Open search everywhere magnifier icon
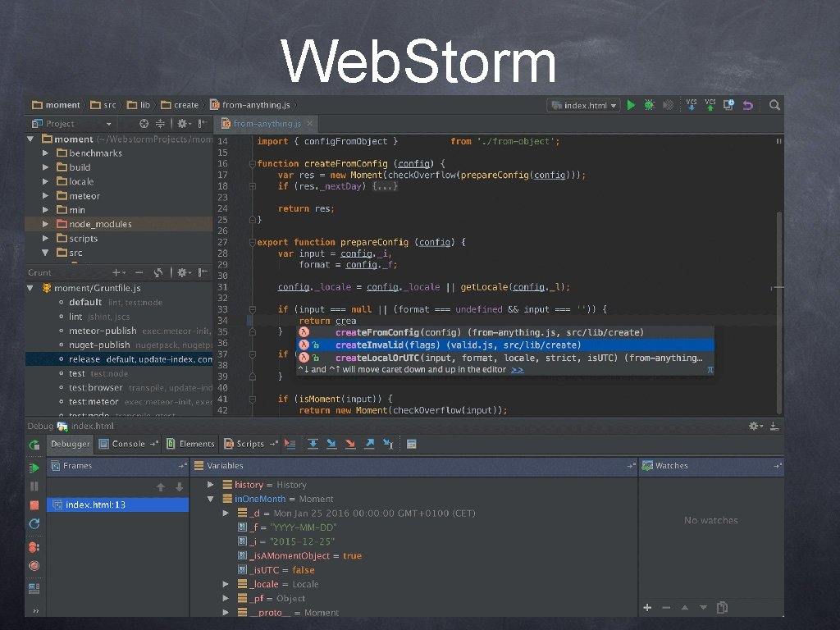 click(774, 105)
